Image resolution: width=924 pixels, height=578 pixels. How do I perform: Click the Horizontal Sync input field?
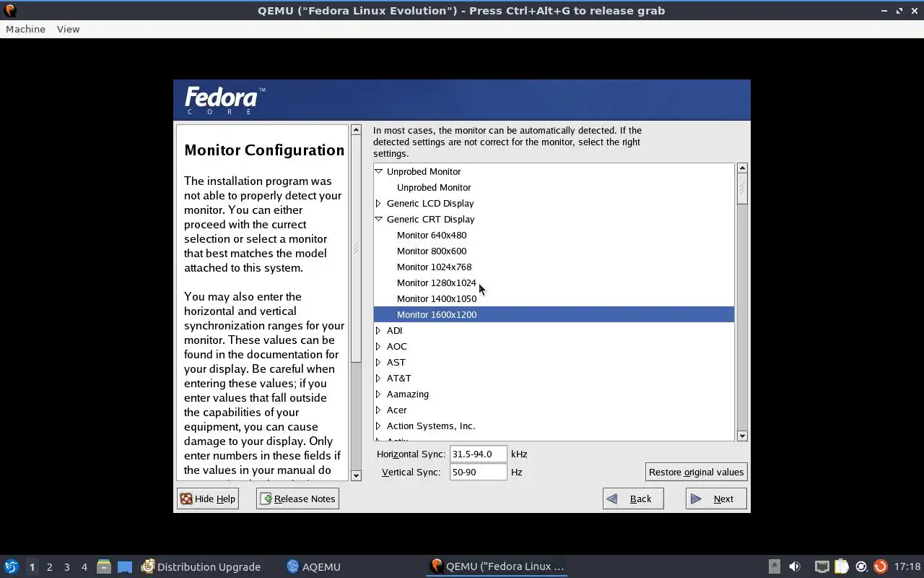(x=478, y=454)
